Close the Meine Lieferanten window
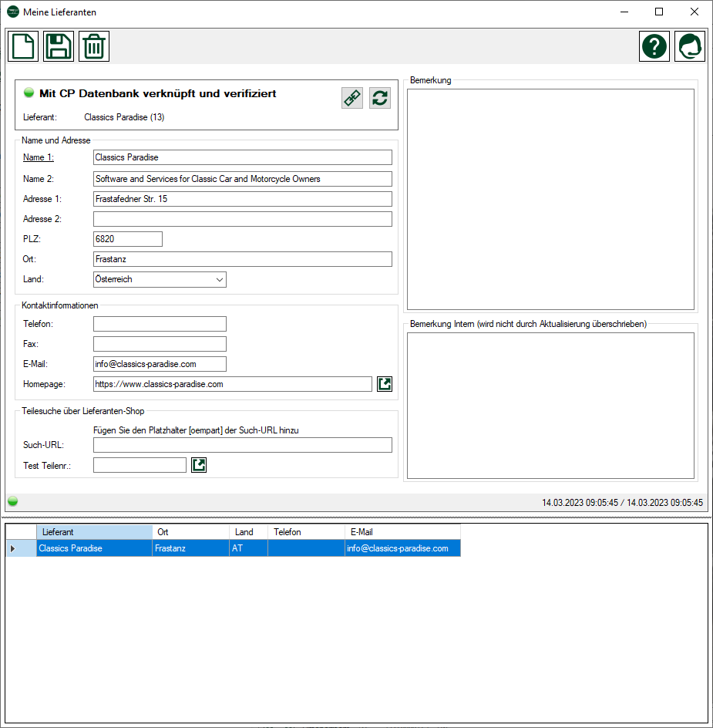Image resolution: width=713 pixels, height=728 pixels. pyautogui.click(x=694, y=12)
